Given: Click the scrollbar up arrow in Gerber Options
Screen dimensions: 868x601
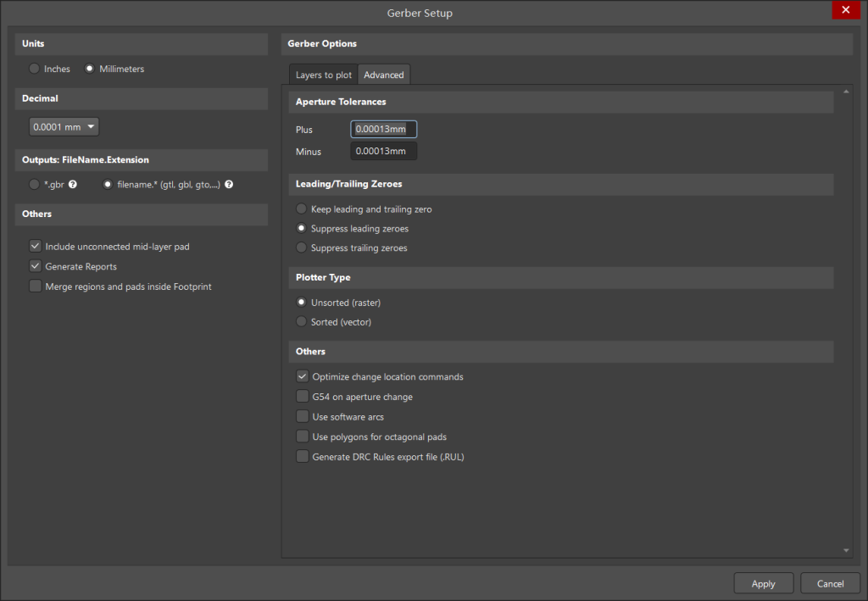Looking at the screenshot, I should point(846,92).
